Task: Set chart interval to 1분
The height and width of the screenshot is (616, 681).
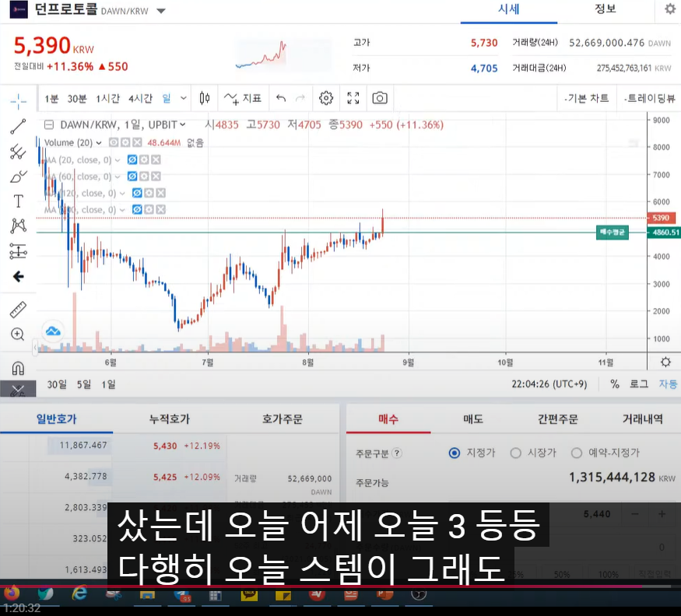Action: tap(51, 99)
